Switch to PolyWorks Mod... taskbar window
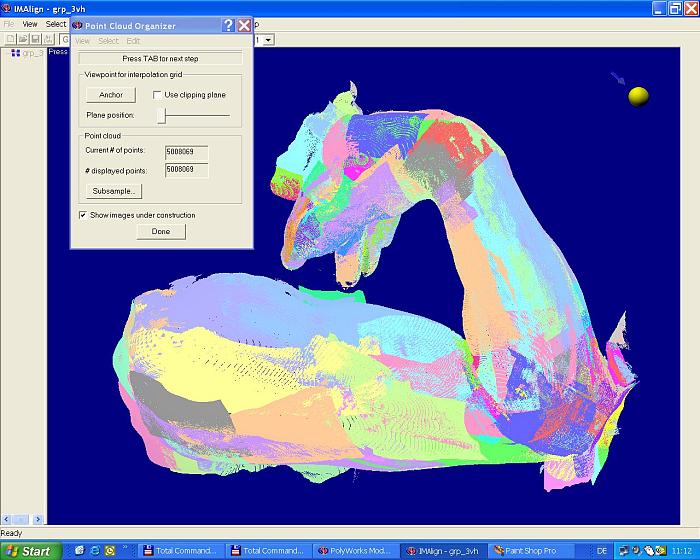 pos(355,551)
